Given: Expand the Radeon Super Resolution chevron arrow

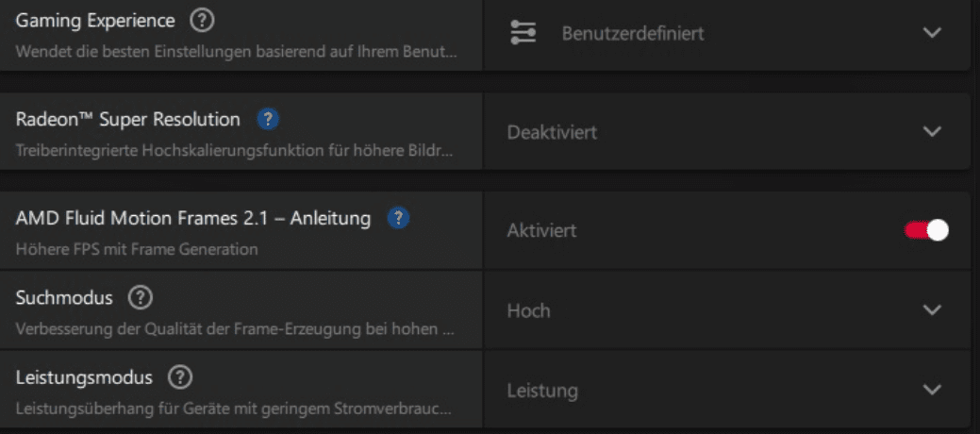Looking at the screenshot, I should [932, 132].
